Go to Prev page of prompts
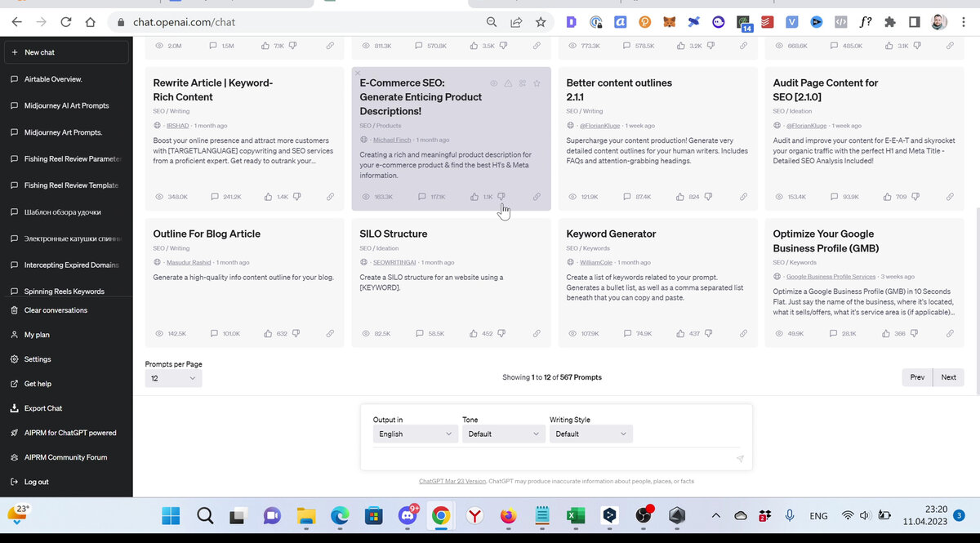Image resolution: width=980 pixels, height=543 pixels. 917,377
